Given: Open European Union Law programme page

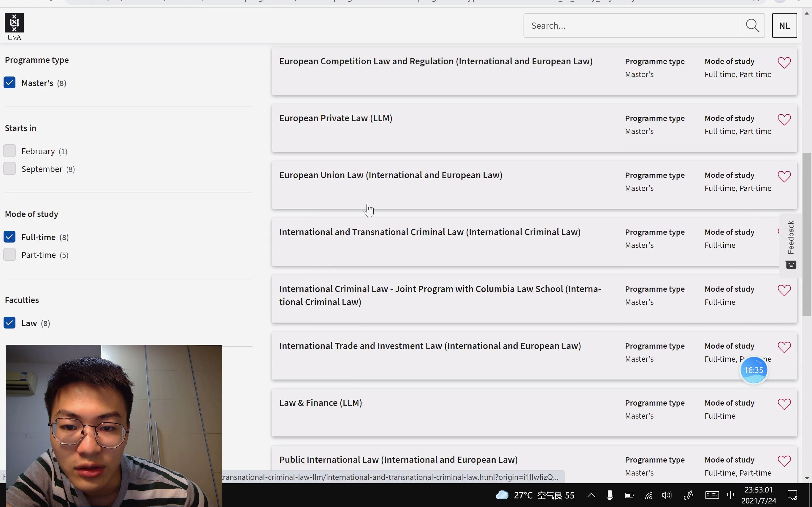Looking at the screenshot, I should point(391,175).
